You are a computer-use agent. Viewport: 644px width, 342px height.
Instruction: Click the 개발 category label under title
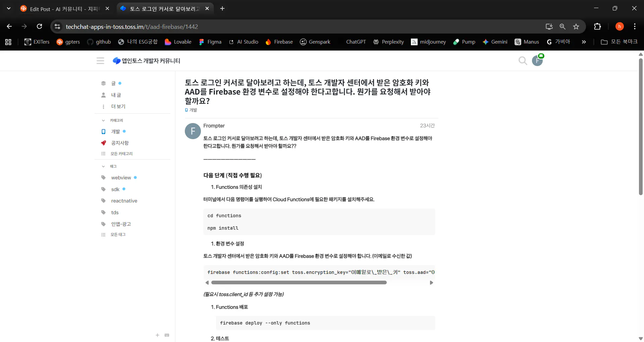pos(191,110)
